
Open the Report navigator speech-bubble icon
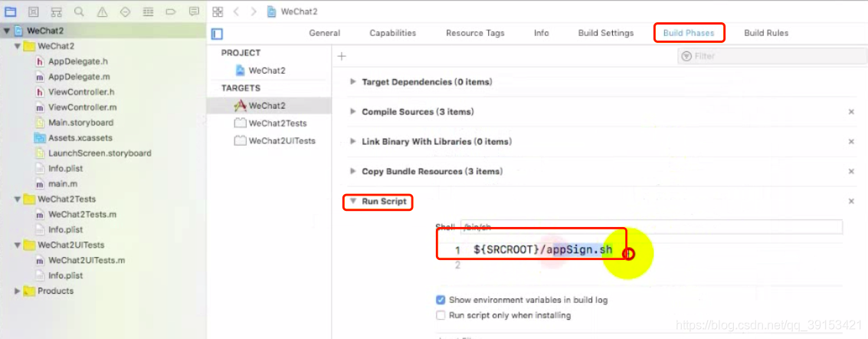pos(194,11)
